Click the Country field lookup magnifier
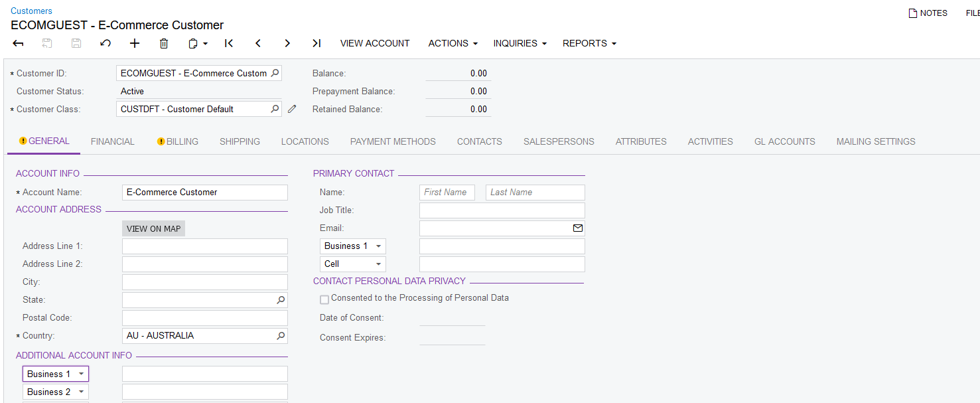Screen dimensions: 980x403 click(x=281, y=336)
